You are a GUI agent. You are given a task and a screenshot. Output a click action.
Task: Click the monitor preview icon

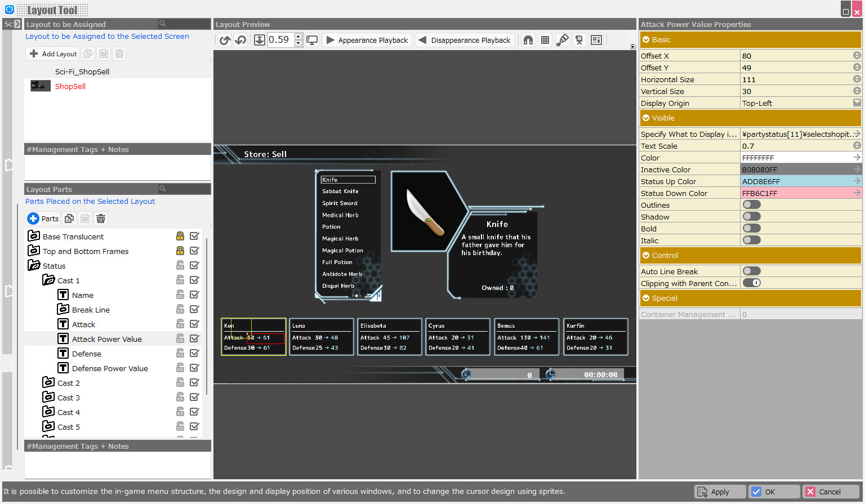312,39
